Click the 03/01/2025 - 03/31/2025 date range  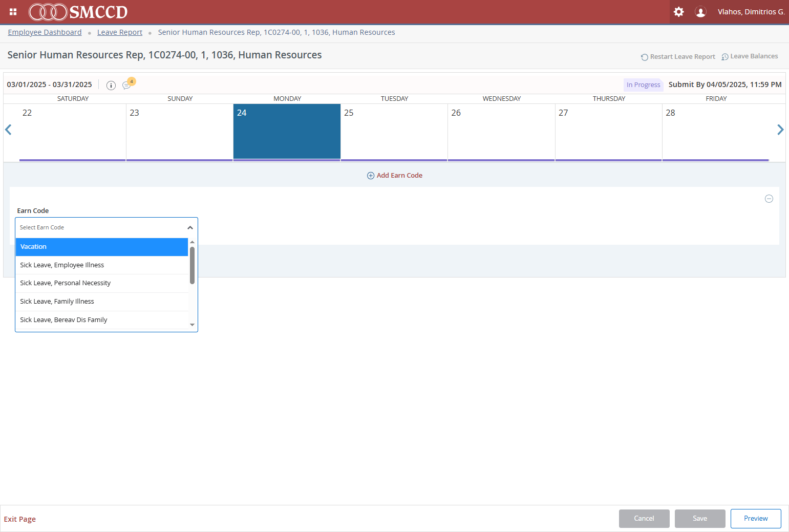click(x=50, y=84)
